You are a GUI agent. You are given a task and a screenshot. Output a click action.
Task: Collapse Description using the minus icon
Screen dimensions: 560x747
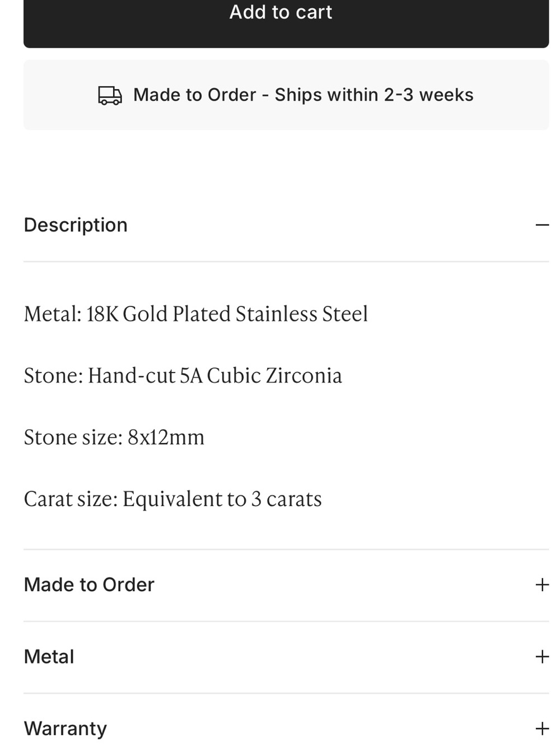tap(542, 225)
